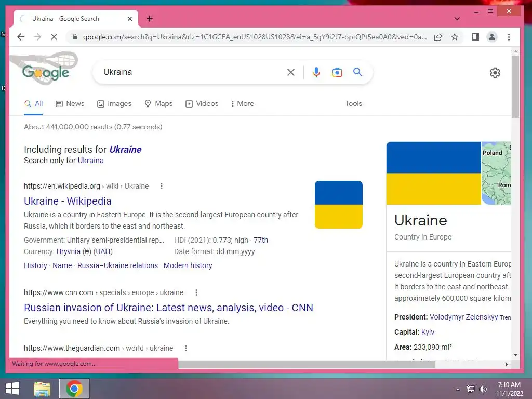532x399 pixels.
Task: Switch to the Images tab
Action: (x=114, y=104)
